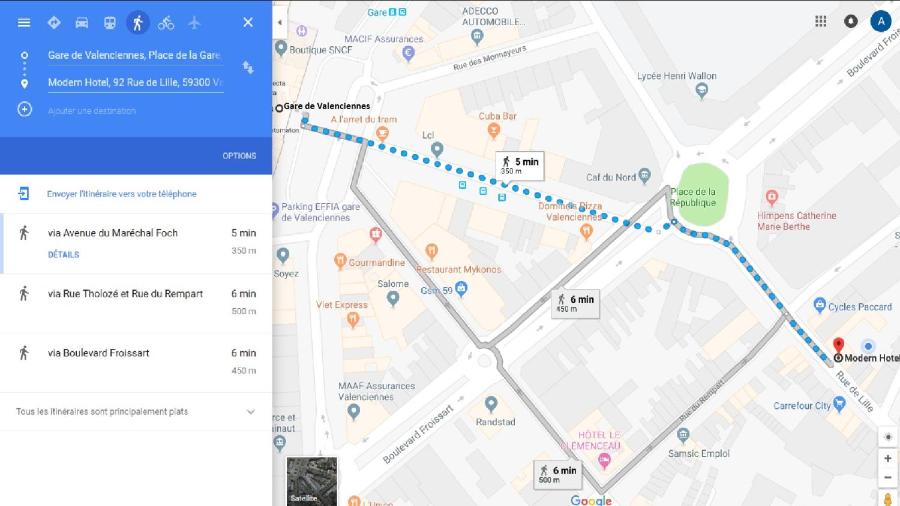Select driving travel mode icon
900x506 pixels.
[x=82, y=22]
